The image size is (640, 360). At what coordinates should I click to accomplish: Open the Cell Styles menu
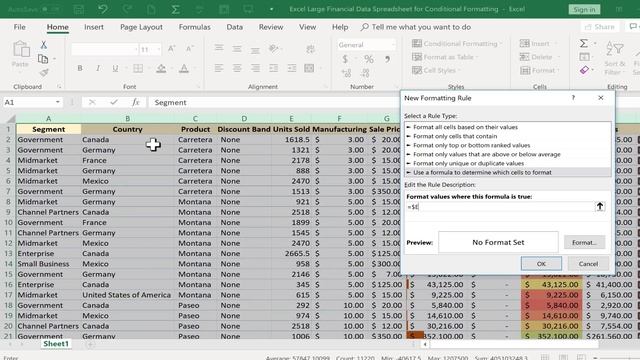click(x=436, y=71)
